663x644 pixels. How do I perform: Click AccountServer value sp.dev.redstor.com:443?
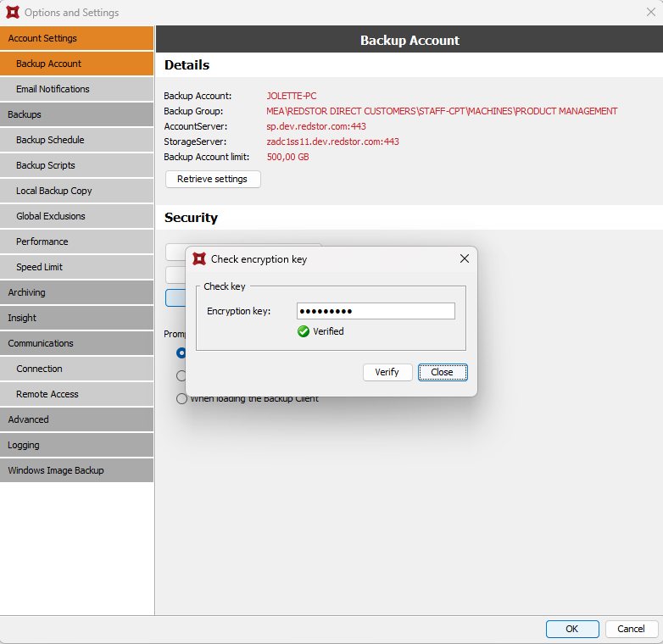pyautogui.click(x=316, y=126)
